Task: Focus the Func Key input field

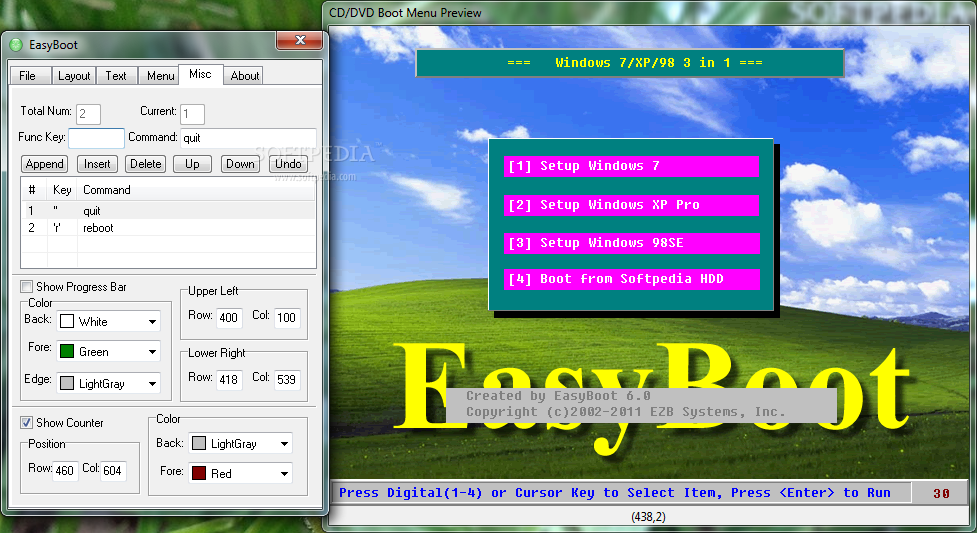Action: coord(96,138)
